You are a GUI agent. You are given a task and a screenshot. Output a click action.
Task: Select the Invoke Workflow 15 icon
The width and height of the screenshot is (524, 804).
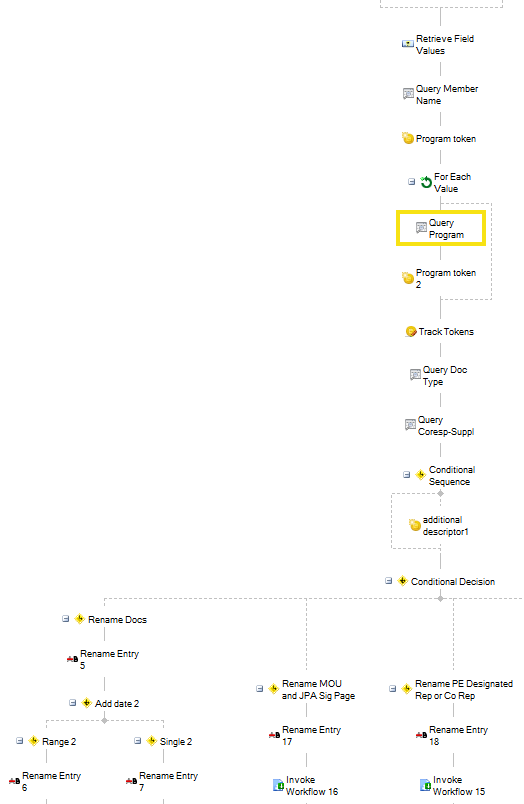tap(426, 785)
